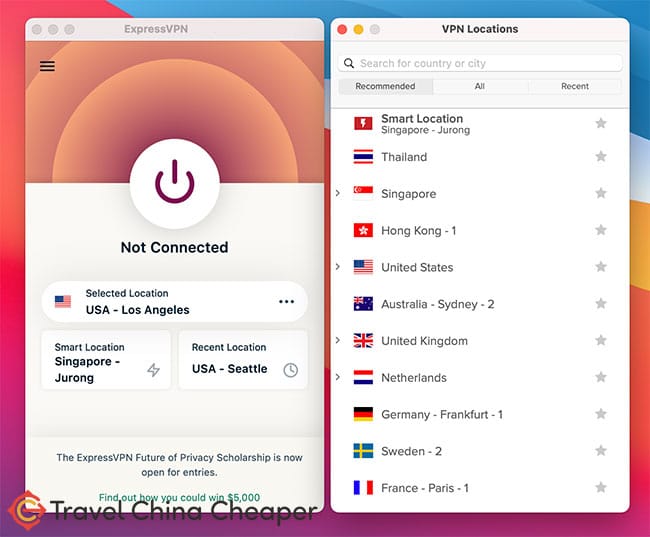Click the Germany flag icon
The image size is (650, 537).
point(363,414)
